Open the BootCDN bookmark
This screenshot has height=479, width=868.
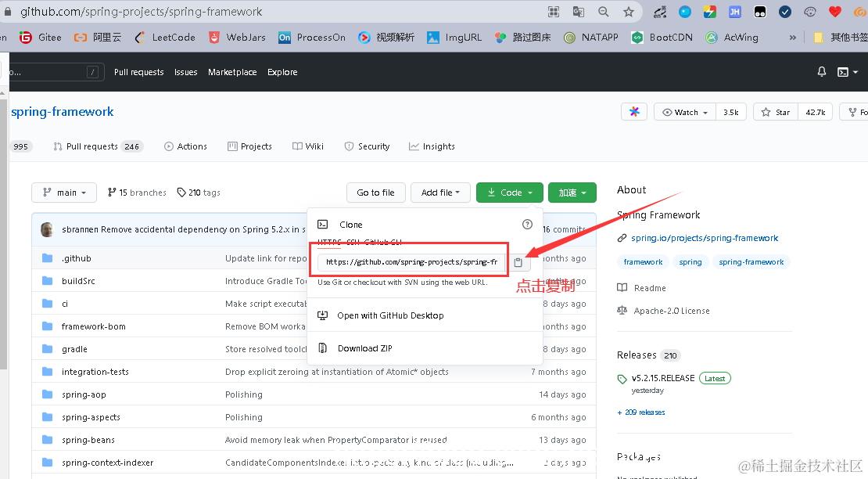click(662, 37)
